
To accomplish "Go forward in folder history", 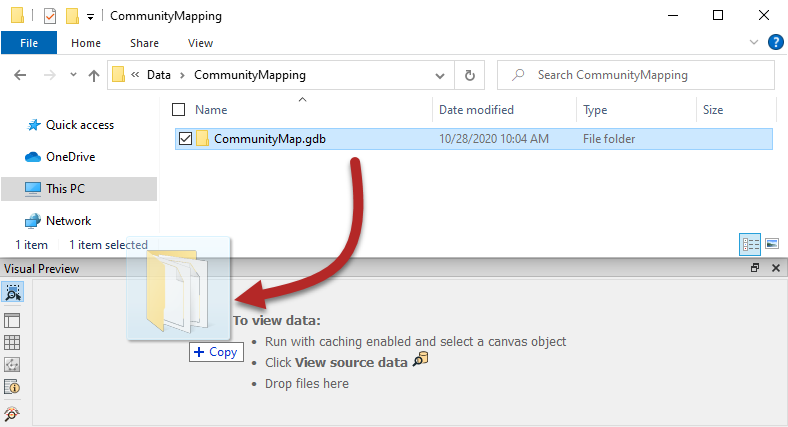I will coord(50,75).
